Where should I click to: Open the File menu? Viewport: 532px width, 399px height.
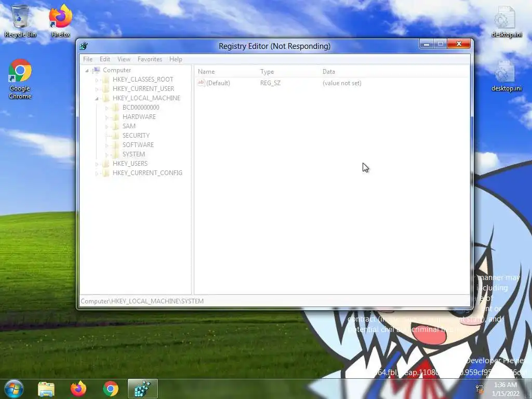click(x=87, y=59)
